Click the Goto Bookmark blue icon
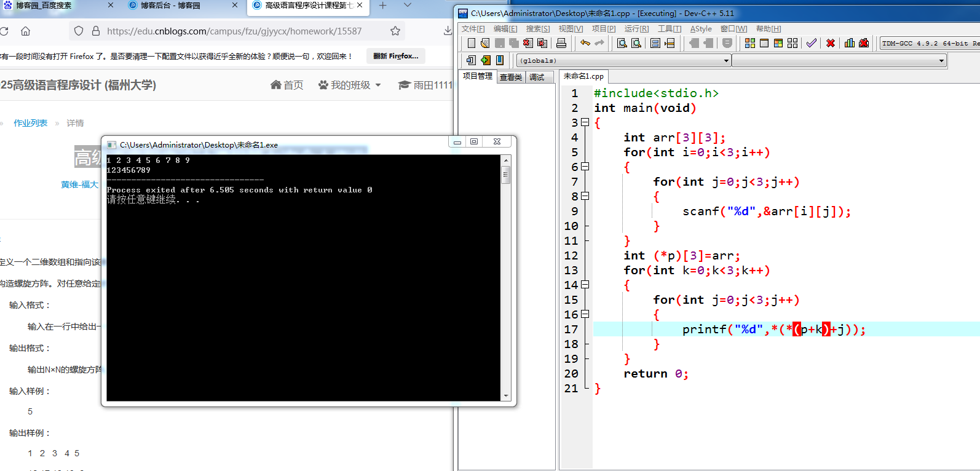 pos(500,60)
